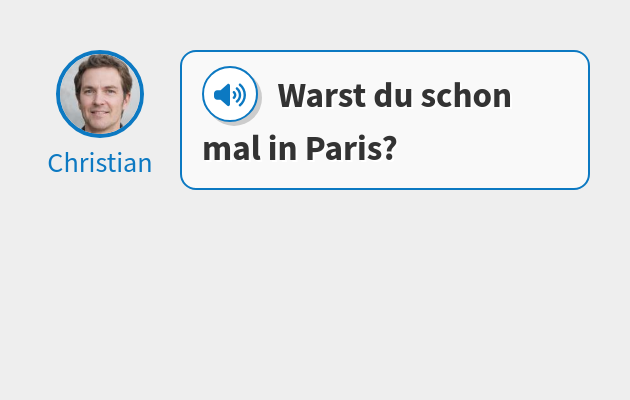Click the word schon
630x400 pixels.
point(466,96)
